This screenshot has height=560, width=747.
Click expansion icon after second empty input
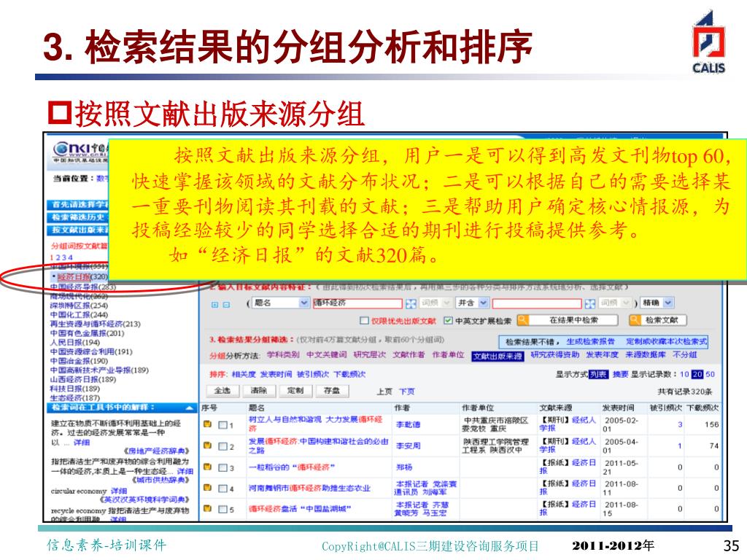coord(589,303)
